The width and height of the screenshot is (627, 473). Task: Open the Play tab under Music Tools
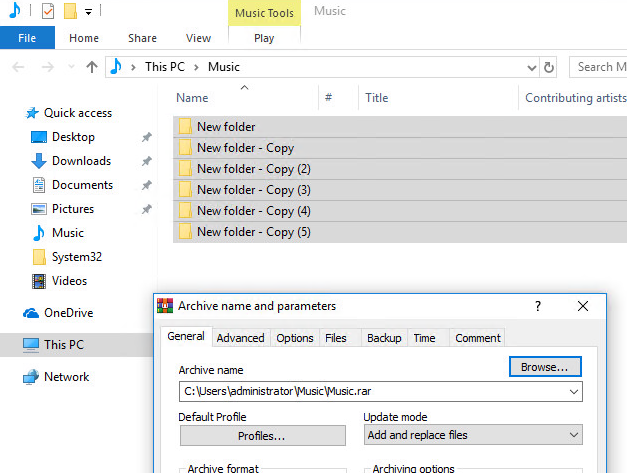(x=264, y=38)
